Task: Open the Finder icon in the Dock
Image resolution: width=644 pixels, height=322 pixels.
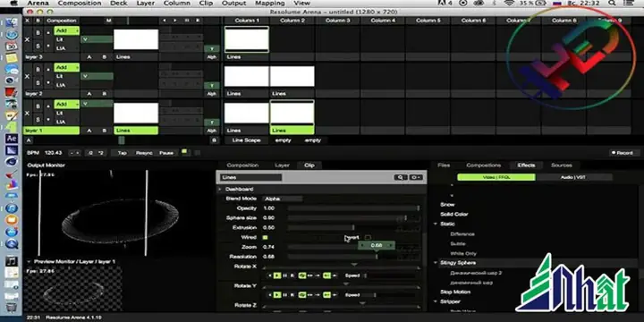Action: [12, 23]
